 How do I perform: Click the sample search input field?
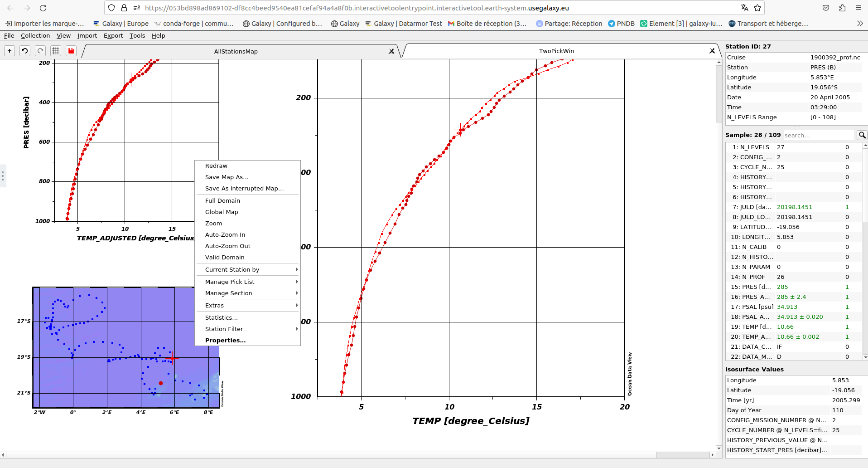click(x=819, y=135)
